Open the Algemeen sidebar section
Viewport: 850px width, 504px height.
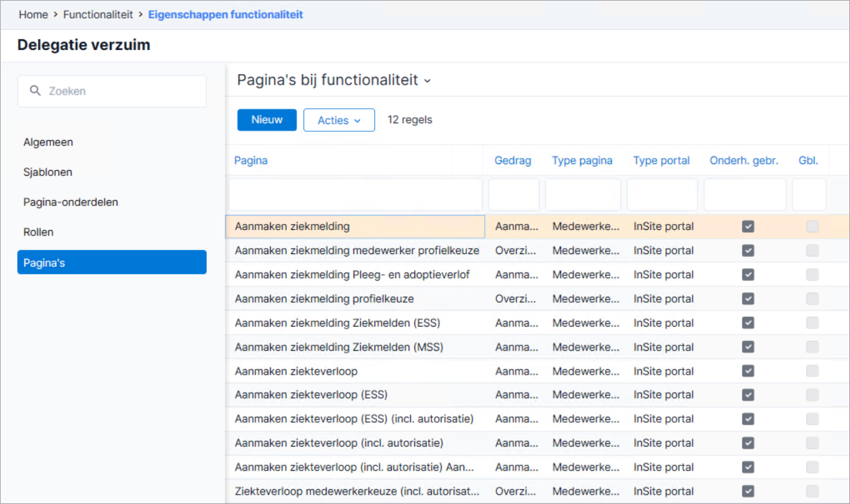(x=48, y=142)
